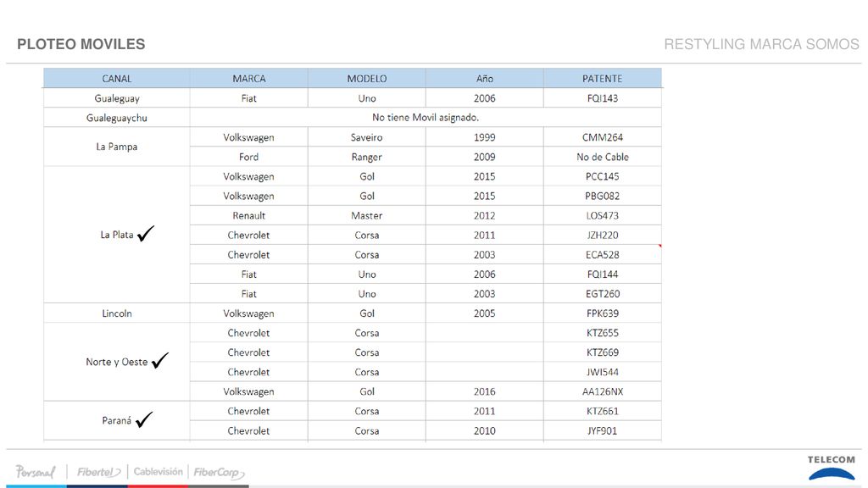Click the year 2010 cell

[484, 430]
